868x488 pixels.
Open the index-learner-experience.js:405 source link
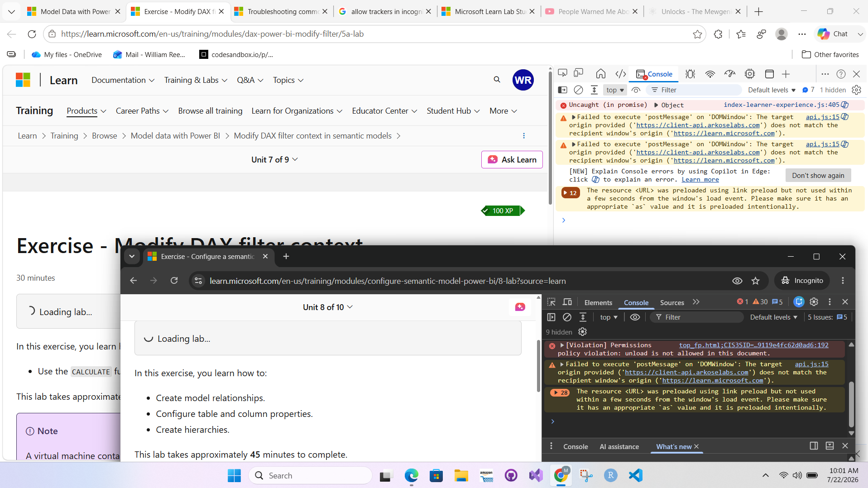(782, 105)
